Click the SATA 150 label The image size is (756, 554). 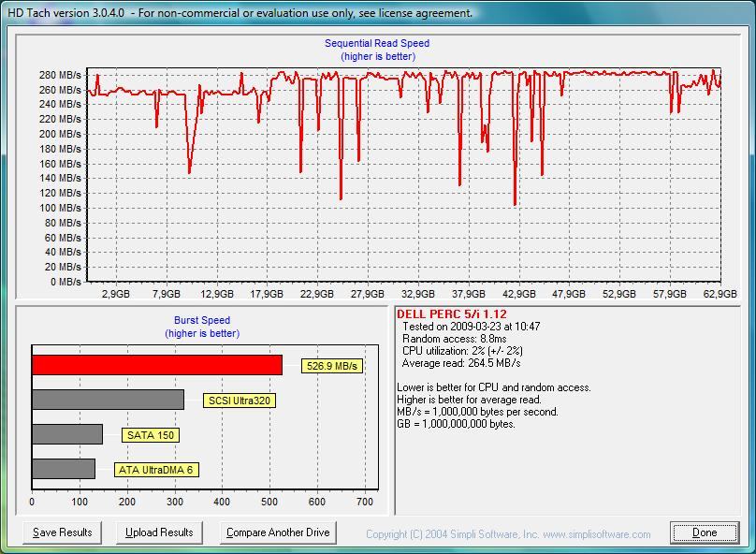(x=151, y=435)
